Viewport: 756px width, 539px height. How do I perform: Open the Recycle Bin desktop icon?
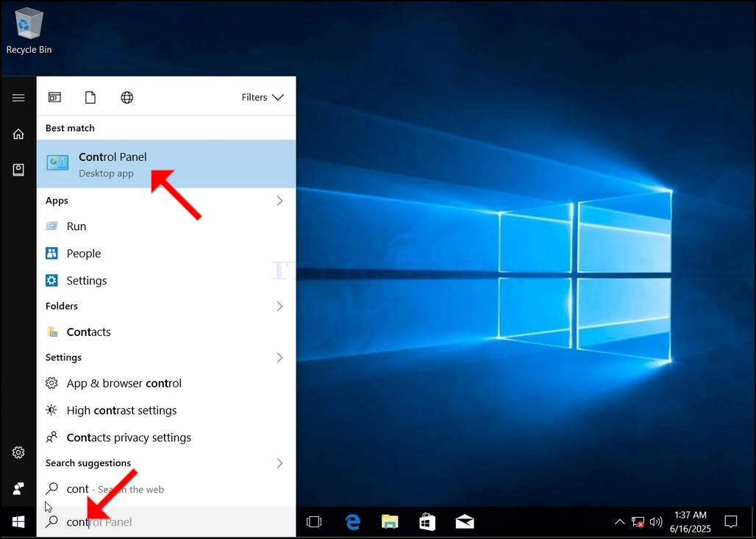coord(29,32)
